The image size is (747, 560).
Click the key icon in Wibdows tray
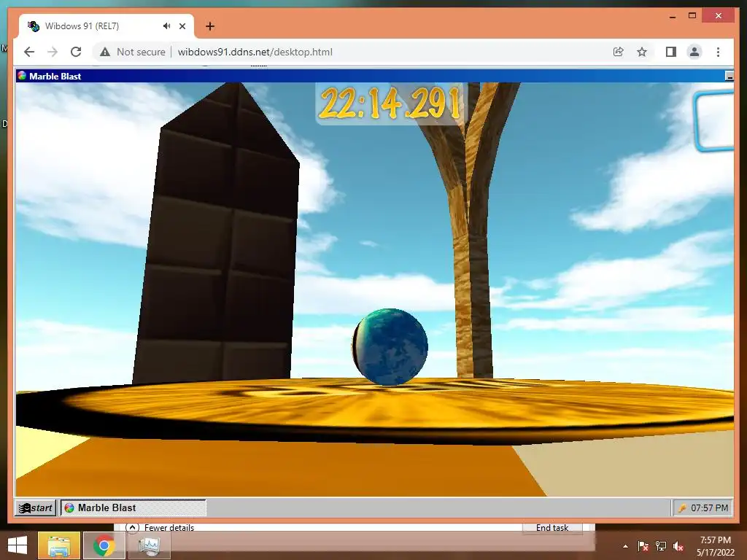tap(682, 508)
